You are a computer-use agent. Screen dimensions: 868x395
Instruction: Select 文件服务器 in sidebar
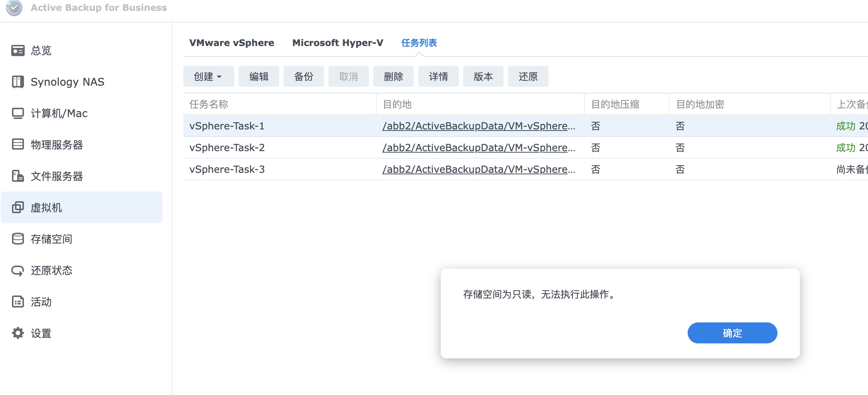[x=82, y=176]
